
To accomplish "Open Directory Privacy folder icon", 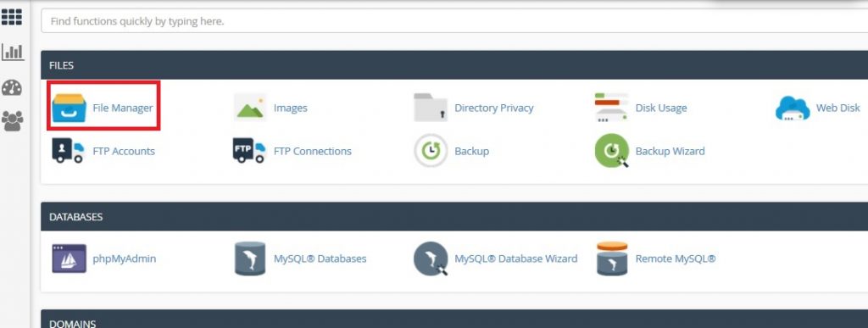I will coord(430,108).
